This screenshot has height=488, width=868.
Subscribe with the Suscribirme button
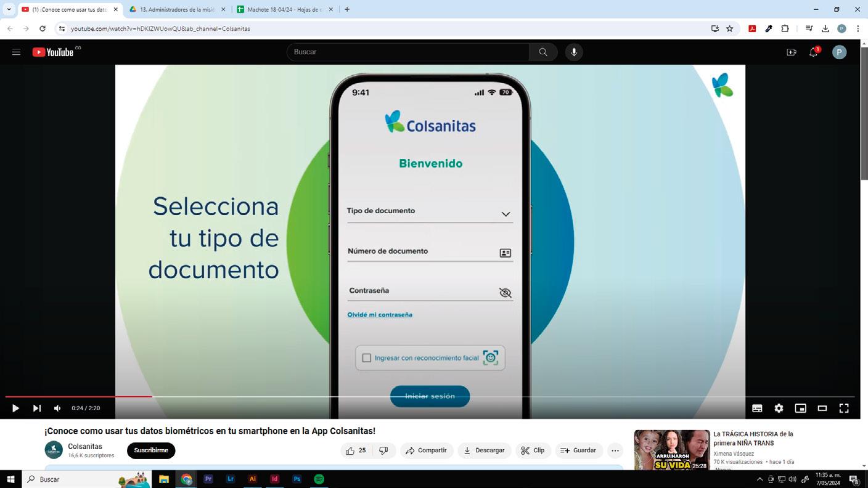pyautogui.click(x=151, y=450)
